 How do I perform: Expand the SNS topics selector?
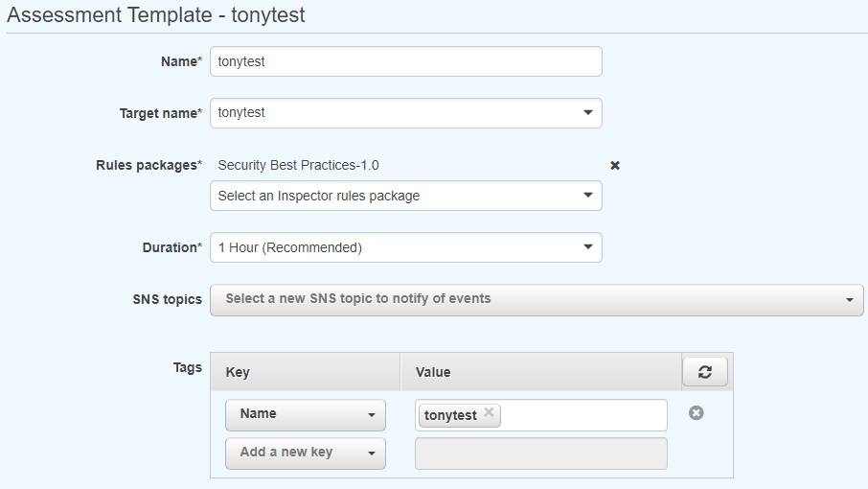click(x=537, y=299)
